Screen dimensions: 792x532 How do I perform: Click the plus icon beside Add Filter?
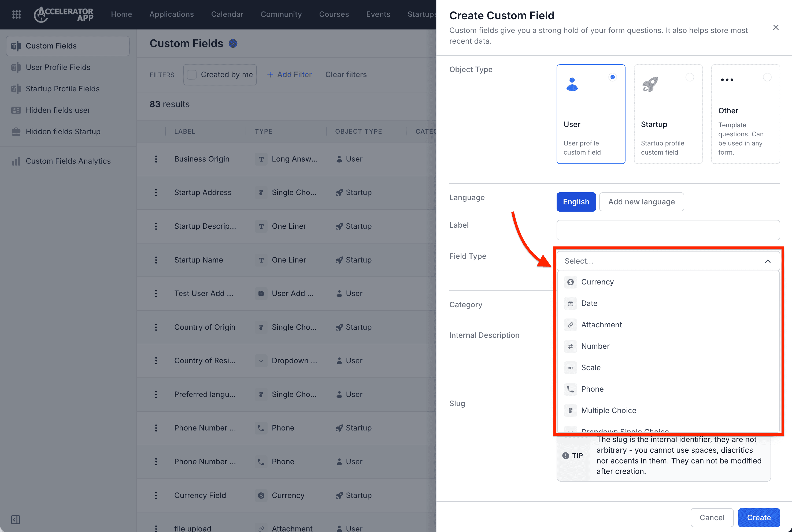coord(270,75)
